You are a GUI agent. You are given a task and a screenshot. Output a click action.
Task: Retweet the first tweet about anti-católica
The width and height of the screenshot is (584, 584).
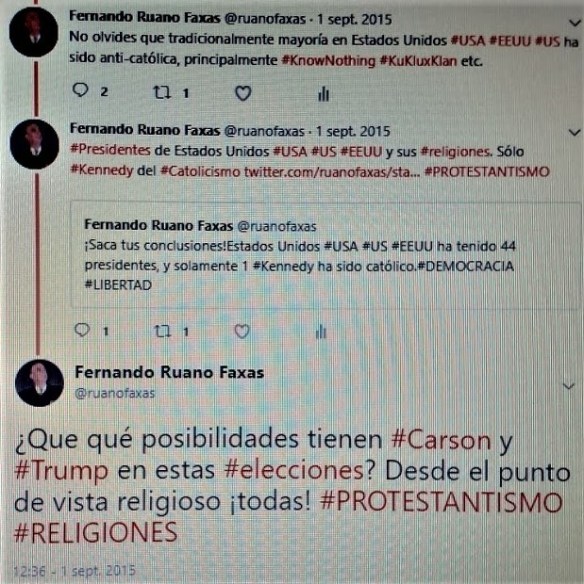[x=162, y=92]
